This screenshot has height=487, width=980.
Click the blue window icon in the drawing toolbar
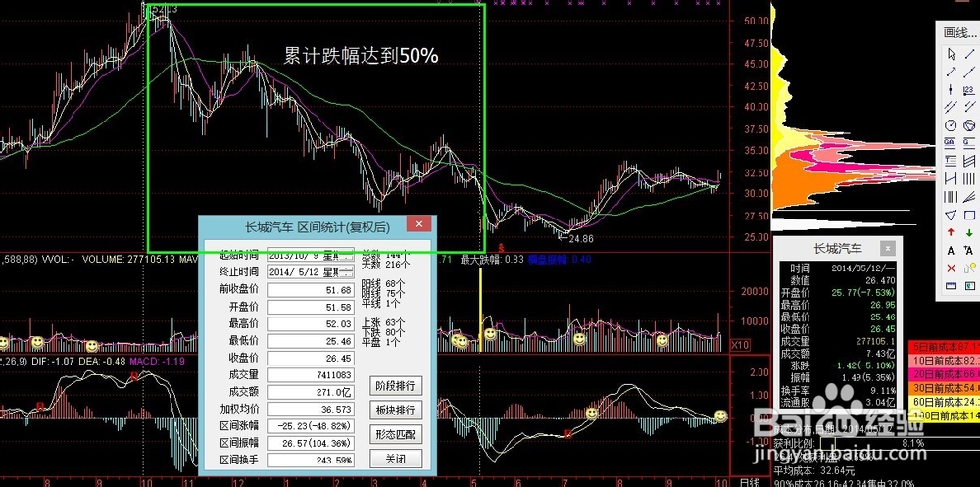point(951,286)
